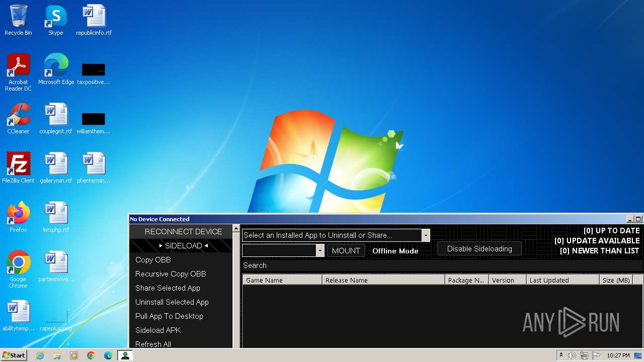Show hidden tray icons arrow
The image size is (644, 362).
point(561,355)
